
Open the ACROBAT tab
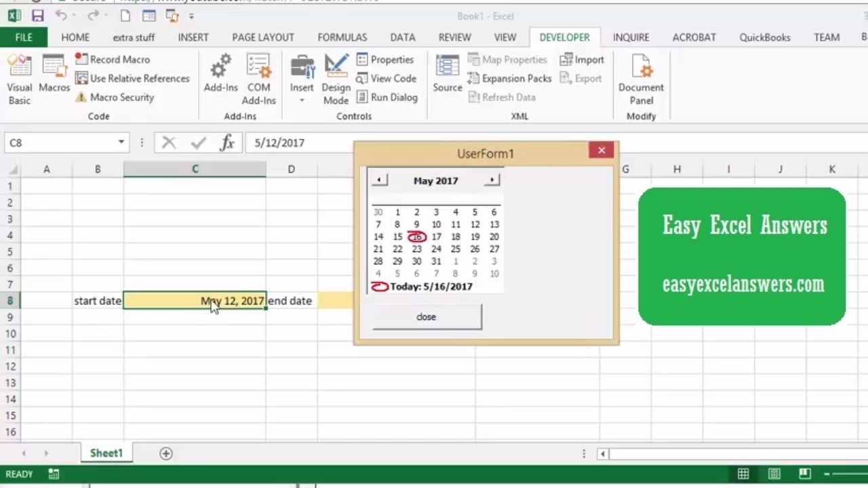point(694,37)
